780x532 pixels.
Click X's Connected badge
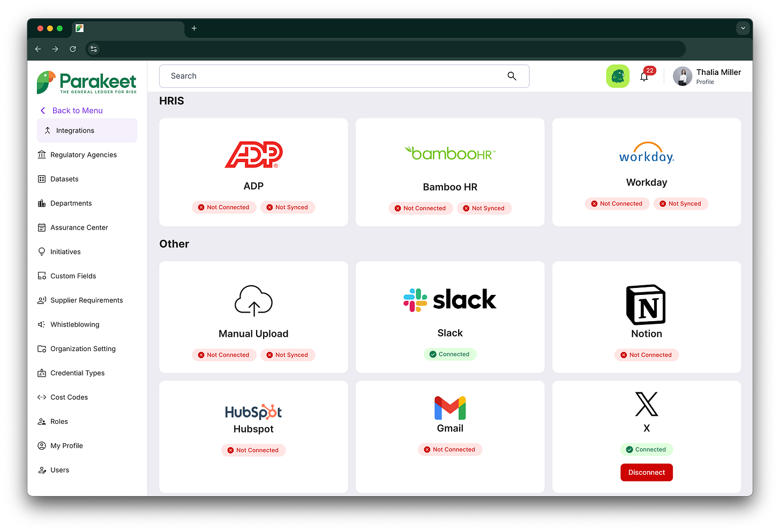tap(647, 450)
